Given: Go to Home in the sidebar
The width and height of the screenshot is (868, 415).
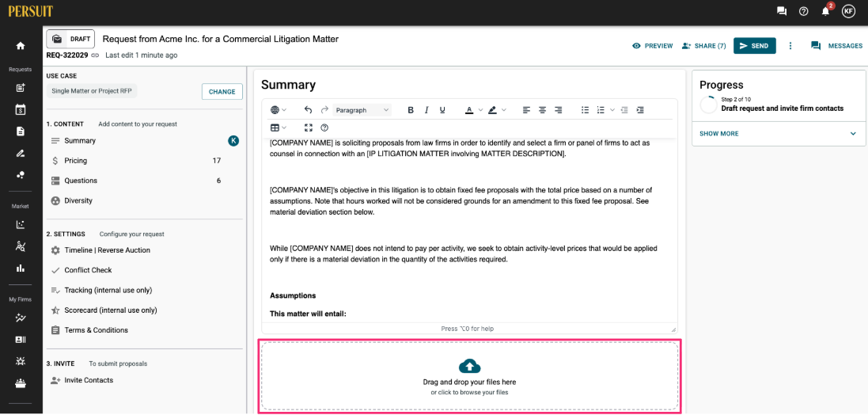Looking at the screenshot, I should [21, 46].
